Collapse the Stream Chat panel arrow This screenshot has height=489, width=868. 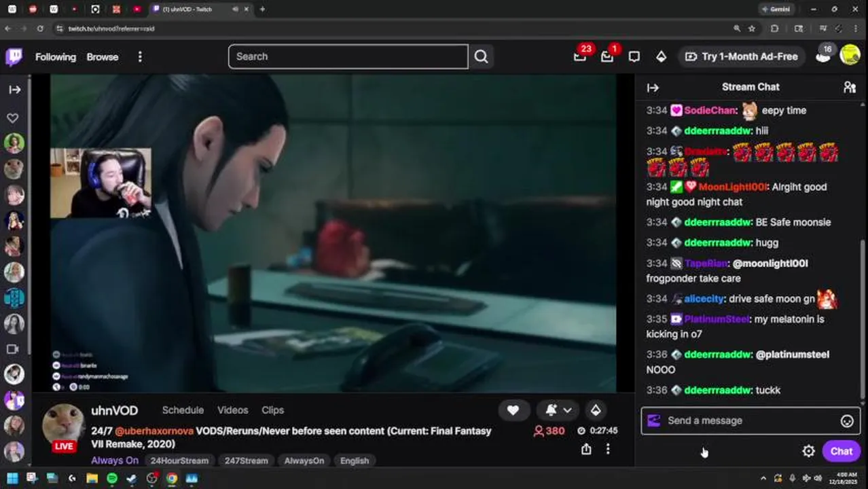653,88
